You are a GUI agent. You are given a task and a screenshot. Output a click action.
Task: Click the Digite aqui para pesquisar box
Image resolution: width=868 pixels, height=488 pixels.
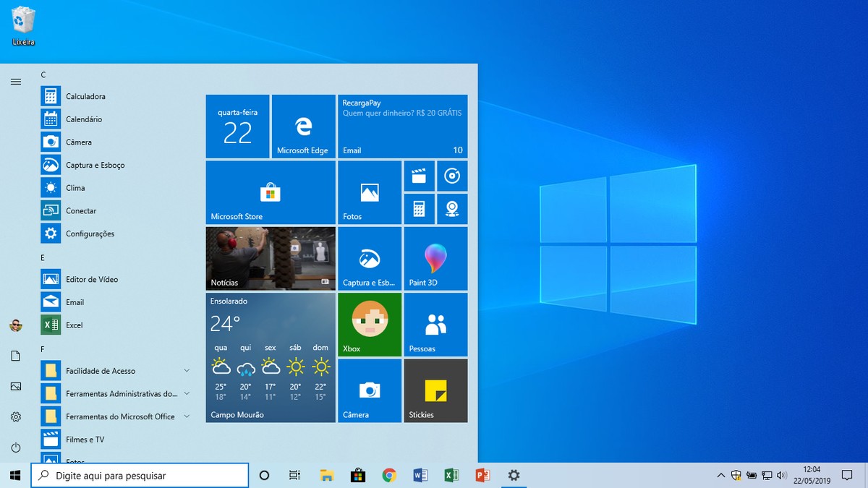[140, 475]
